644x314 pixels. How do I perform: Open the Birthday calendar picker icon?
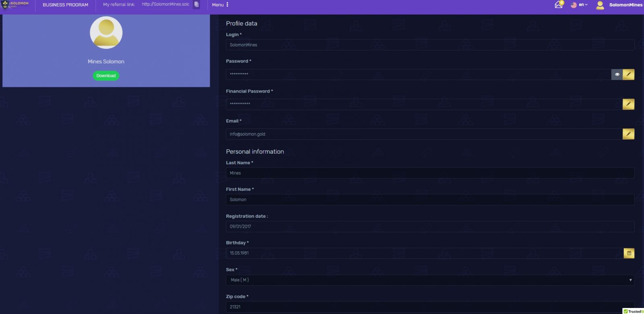point(629,253)
